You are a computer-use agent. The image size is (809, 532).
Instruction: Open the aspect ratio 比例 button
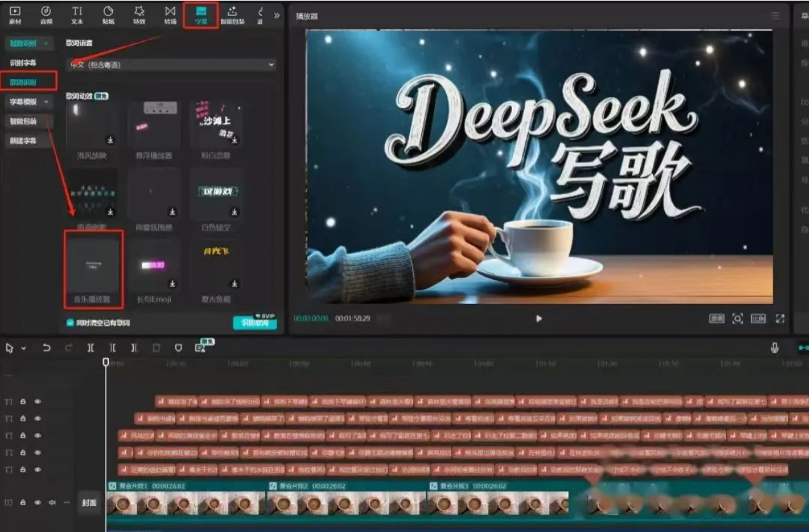758,319
